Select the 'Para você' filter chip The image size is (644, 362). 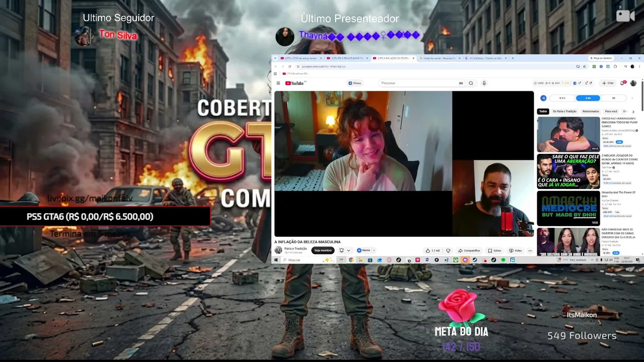point(611,111)
